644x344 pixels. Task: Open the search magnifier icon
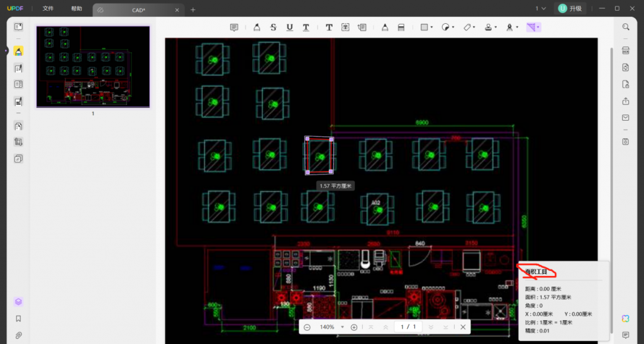(626, 27)
